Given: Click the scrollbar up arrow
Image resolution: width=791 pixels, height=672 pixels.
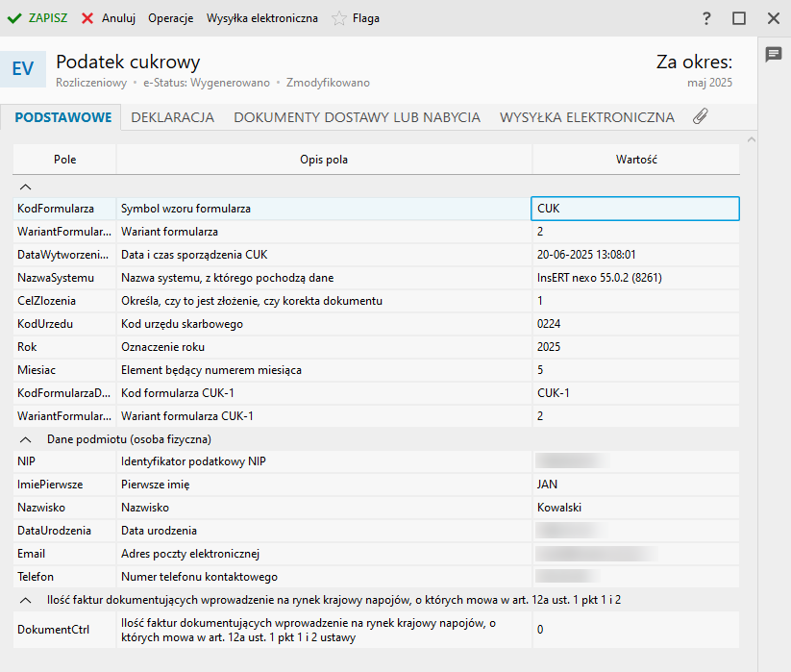Looking at the screenshot, I should (752, 139).
